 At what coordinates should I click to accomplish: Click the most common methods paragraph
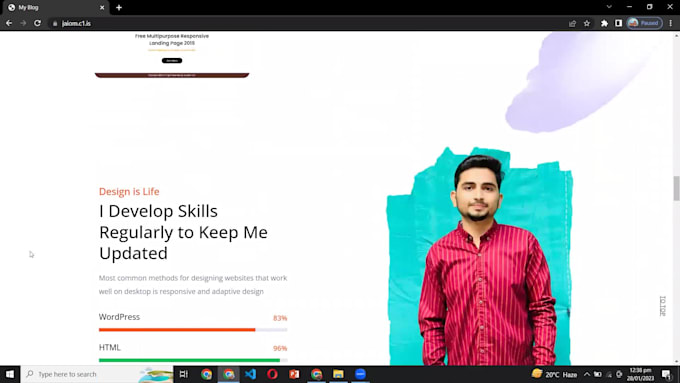tap(193, 285)
